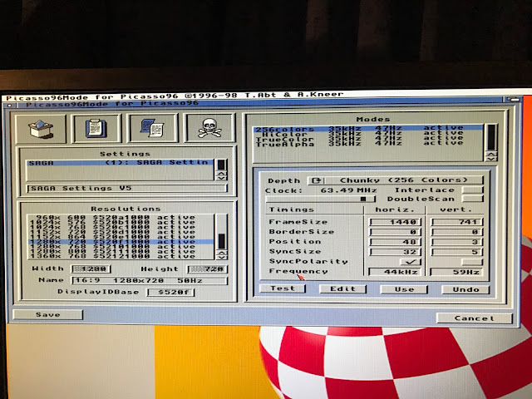Select SAGA (1): SAGA Settings entry
The width and height of the screenshot is (532, 399).
[121, 163]
